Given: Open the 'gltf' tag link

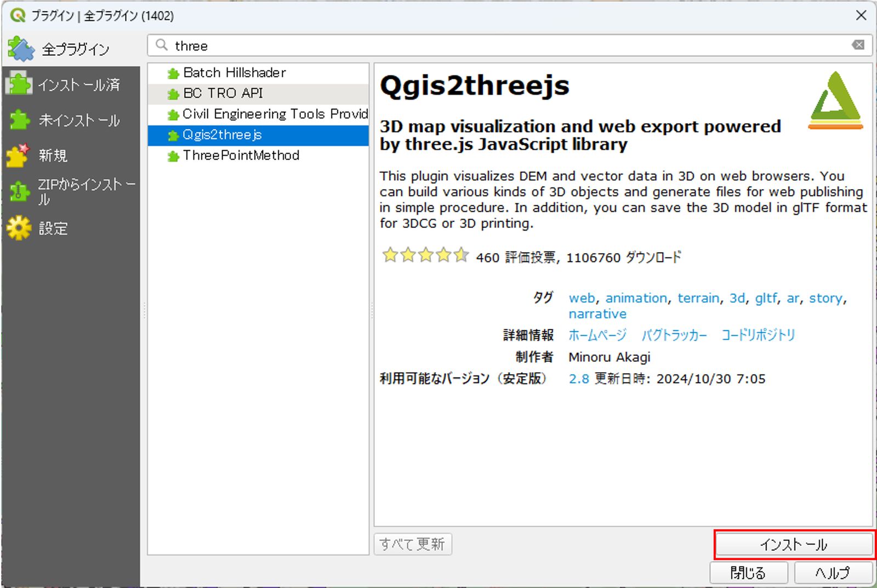Looking at the screenshot, I should click(766, 298).
